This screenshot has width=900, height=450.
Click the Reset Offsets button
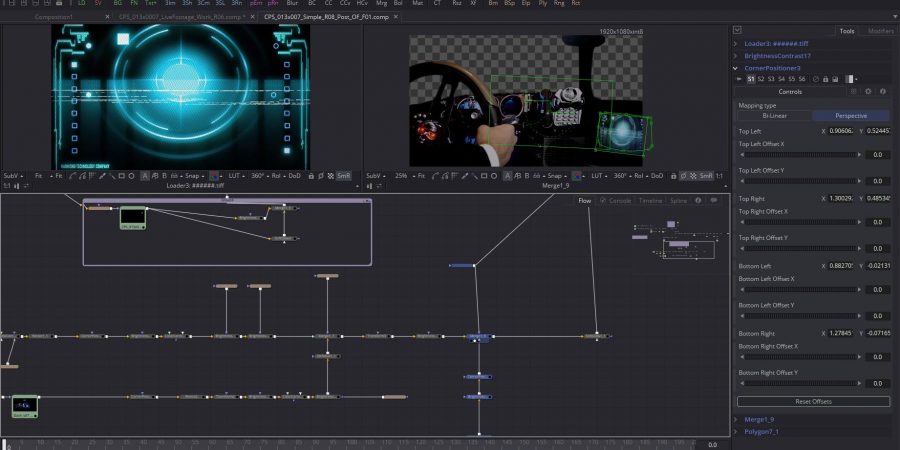813,401
